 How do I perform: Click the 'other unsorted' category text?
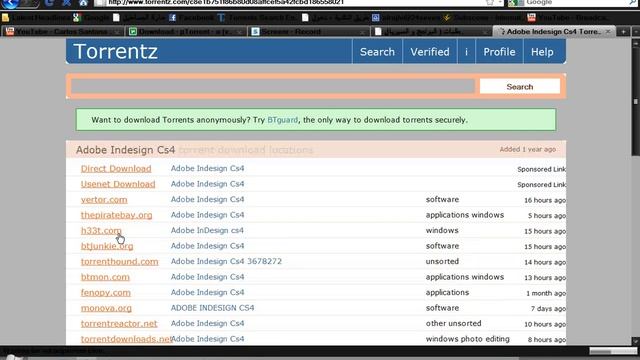point(453,323)
